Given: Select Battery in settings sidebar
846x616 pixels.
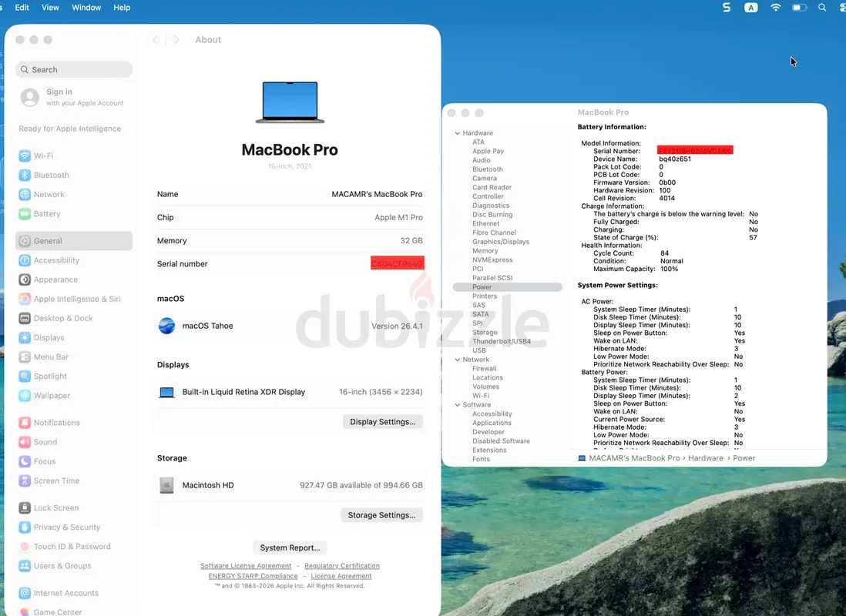Looking at the screenshot, I should (x=46, y=214).
